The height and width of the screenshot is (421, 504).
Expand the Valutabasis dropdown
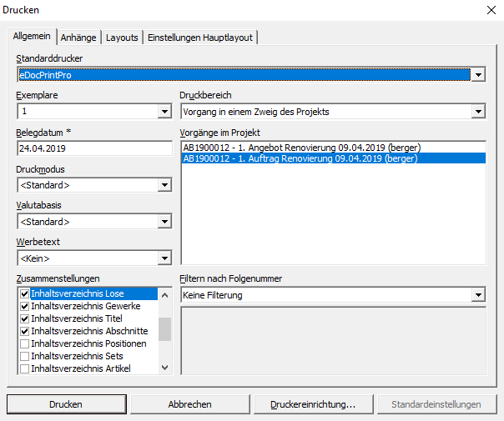[x=164, y=222]
